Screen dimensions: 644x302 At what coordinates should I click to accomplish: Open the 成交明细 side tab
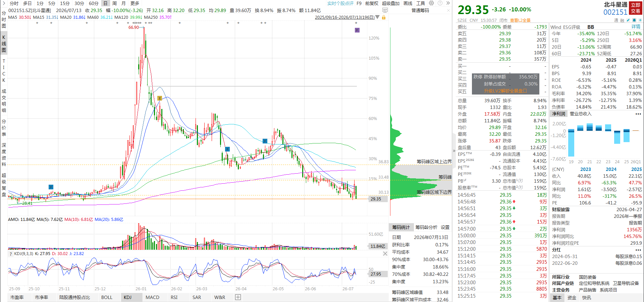(4, 101)
